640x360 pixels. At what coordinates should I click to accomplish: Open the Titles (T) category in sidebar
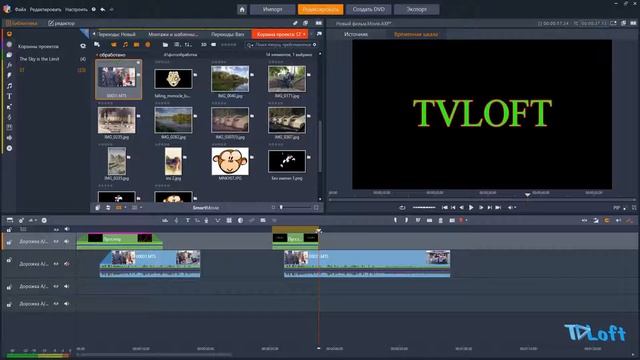coord(9,96)
